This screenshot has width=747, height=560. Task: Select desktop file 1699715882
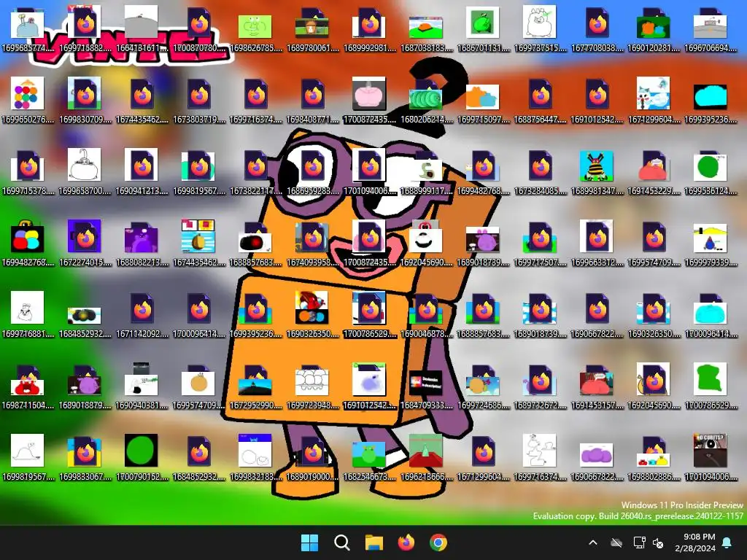(x=85, y=29)
